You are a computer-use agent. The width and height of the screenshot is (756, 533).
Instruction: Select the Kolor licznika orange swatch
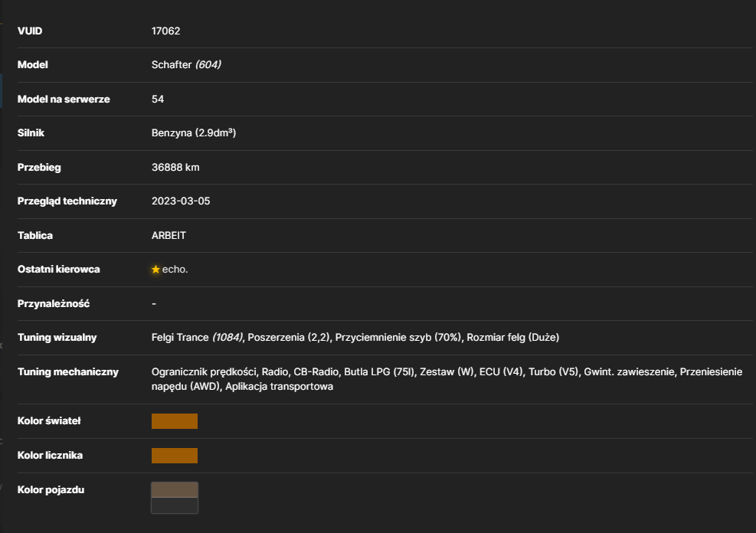[x=175, y=456]
